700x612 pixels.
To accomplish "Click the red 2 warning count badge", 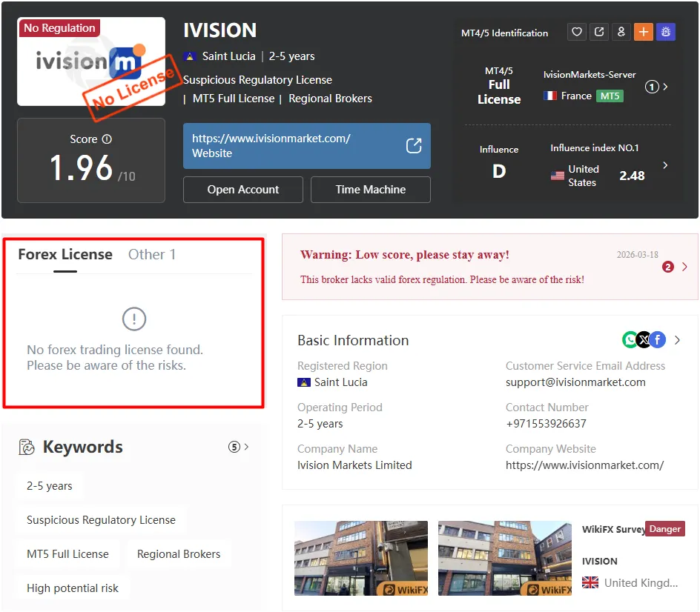I will tap(668, 267).
